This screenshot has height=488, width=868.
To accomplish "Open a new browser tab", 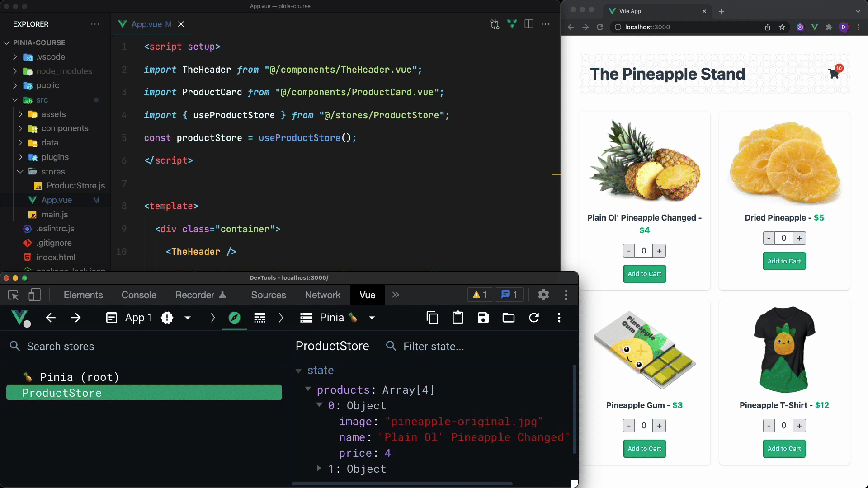I will pos(722,11).
